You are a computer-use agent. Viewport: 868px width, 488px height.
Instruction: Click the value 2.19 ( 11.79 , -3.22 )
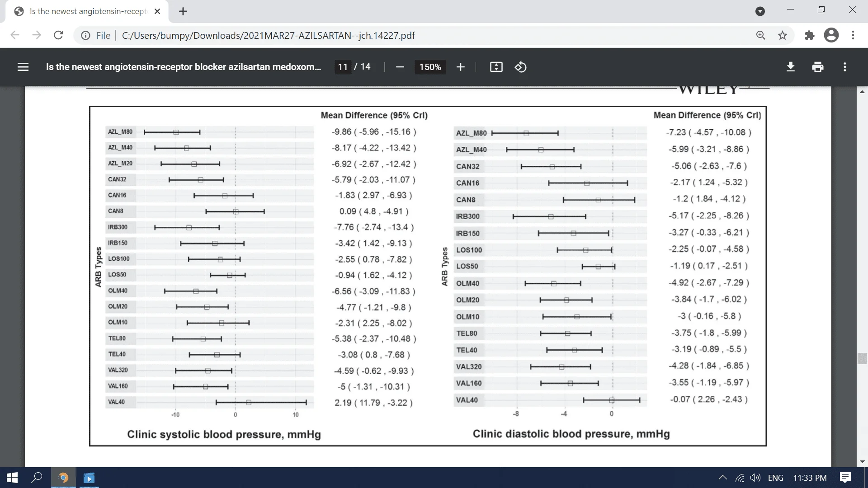pyautogui.click(x=374, y=403)
